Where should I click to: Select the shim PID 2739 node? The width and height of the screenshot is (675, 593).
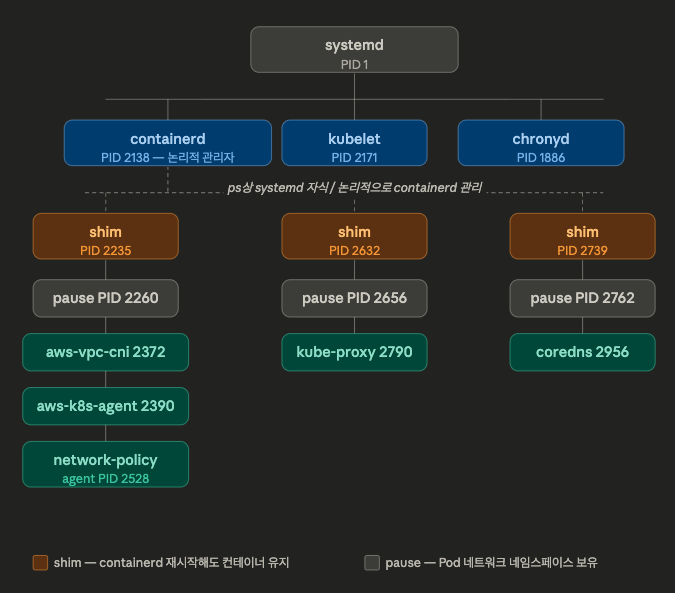pos(582,236)
